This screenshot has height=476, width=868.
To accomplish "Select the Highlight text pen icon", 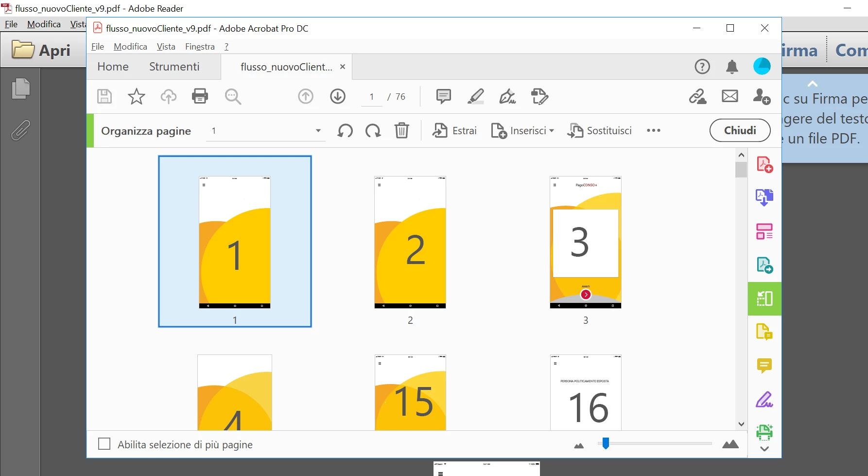I will tap(475, 96).
